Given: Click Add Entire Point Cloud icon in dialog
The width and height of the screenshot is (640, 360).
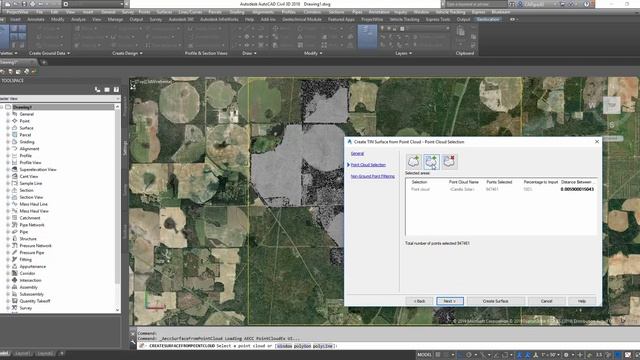Looking at the screenshot, I should tap(413, 162).
